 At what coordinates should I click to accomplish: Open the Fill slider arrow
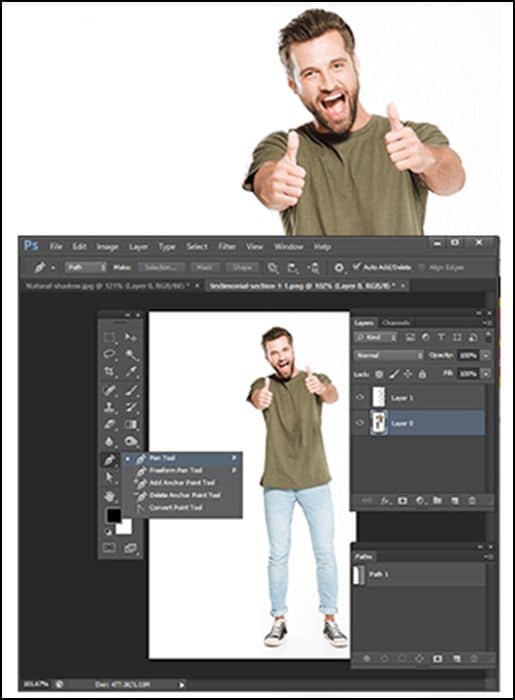tap(486, 373)
